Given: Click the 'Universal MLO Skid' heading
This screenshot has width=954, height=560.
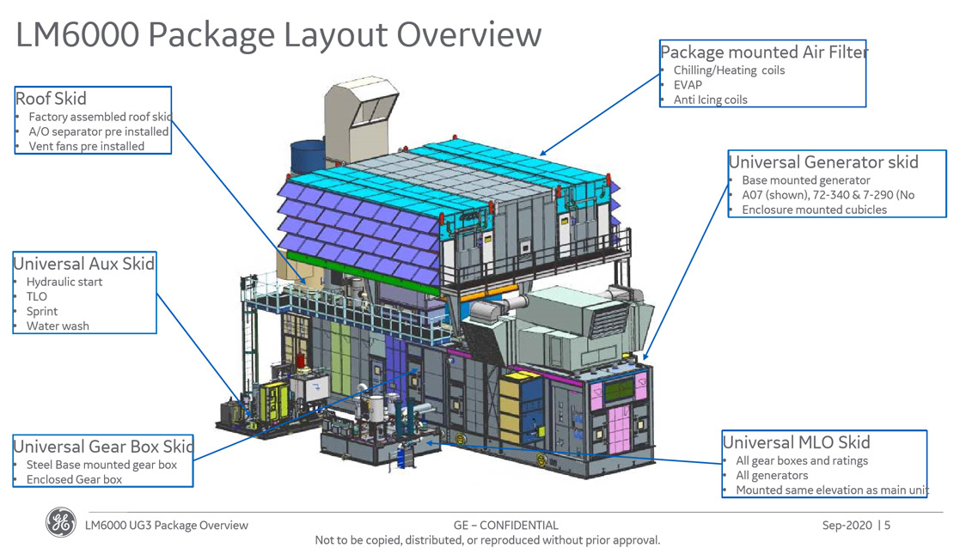Looking at the screenshot, I should point(797,442).
